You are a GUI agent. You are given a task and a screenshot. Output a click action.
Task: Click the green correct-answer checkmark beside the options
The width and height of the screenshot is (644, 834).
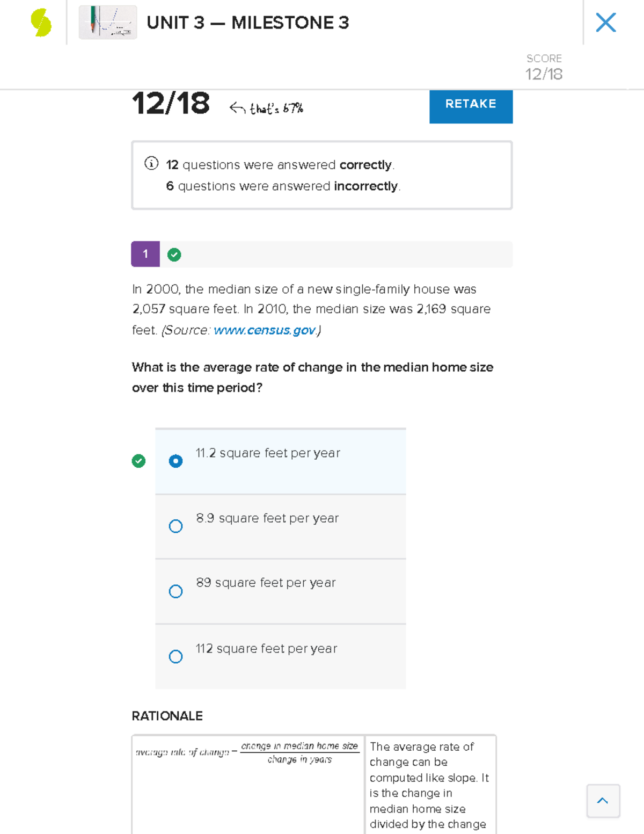pos(138,461)
